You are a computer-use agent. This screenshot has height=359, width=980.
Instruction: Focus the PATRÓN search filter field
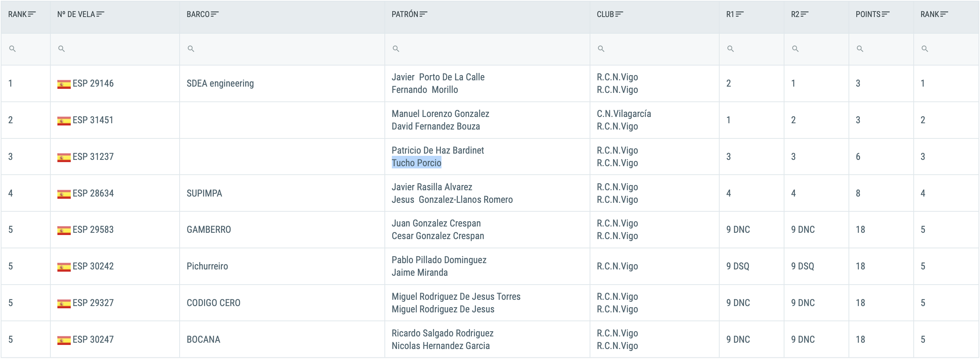click(487, 49)
